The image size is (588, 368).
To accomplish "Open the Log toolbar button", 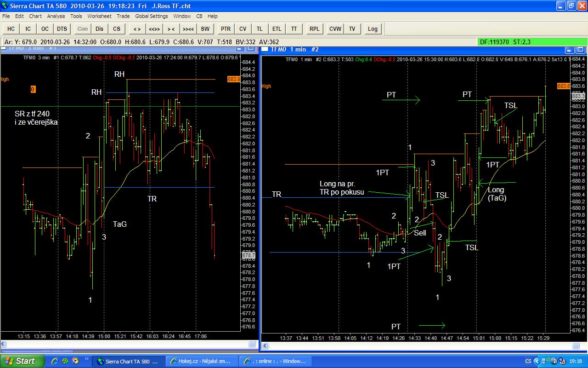I will pos(373,29).
